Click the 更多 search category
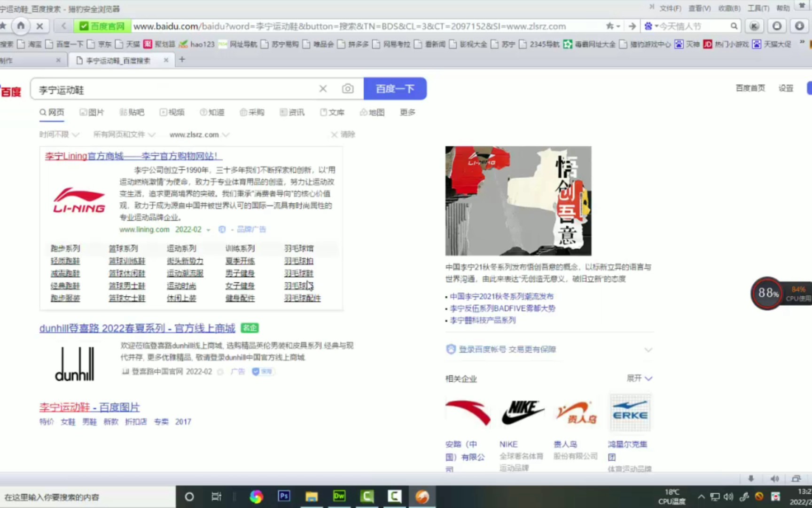This screenshot has width=812, height=508. point(407,112)
